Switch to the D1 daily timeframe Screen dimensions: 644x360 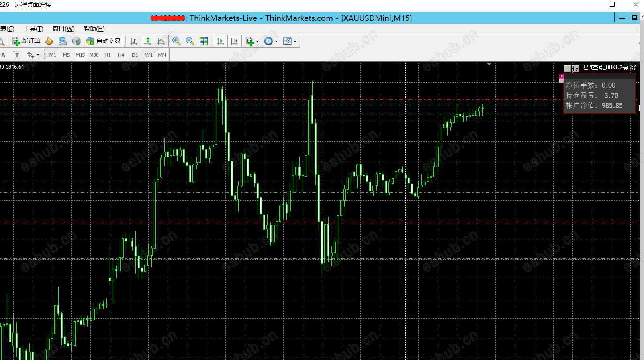click(135, 55)
